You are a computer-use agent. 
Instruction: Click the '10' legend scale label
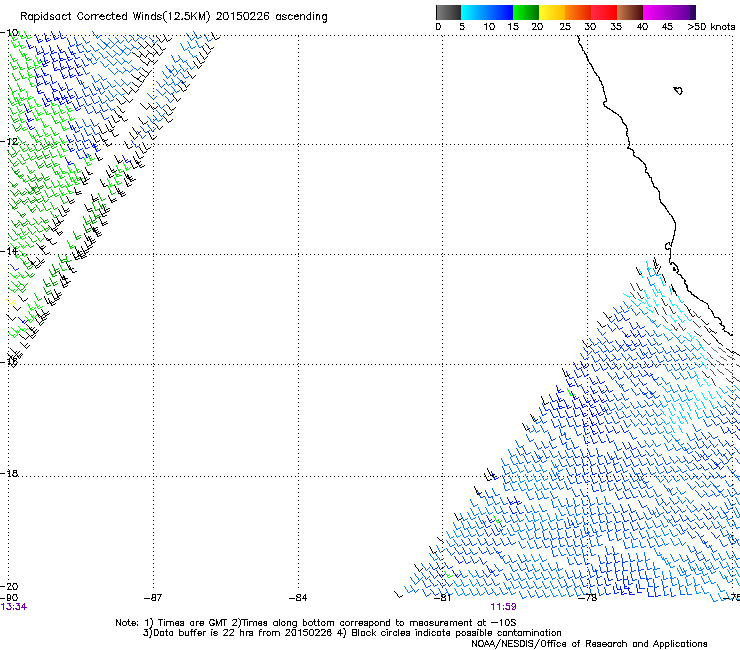click(489, 26)
